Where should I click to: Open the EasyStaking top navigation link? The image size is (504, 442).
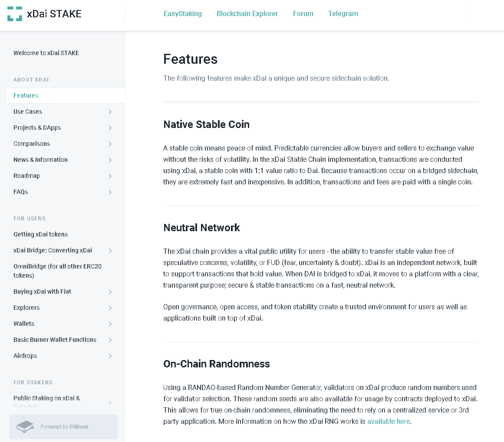click(x=182, y=13)
